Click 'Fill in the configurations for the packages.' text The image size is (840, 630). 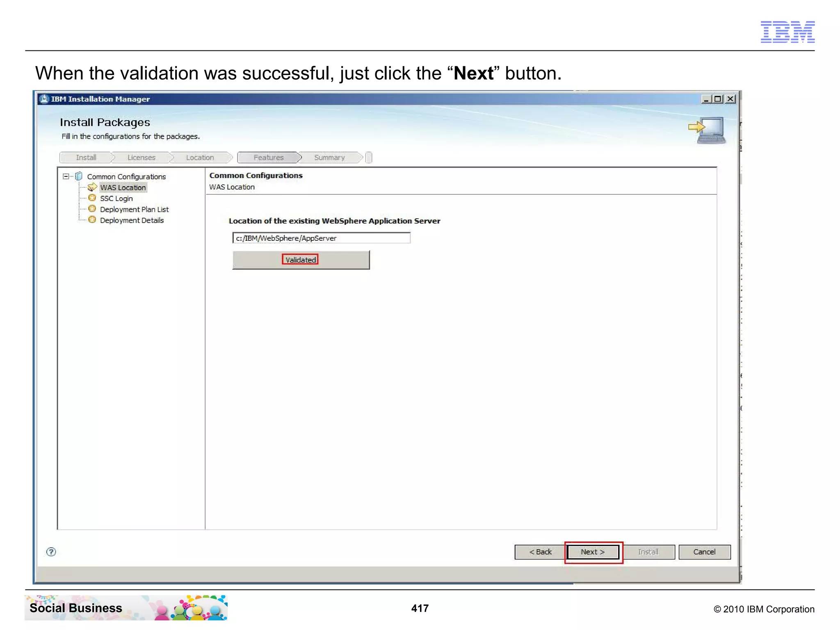pyautogui.click(x=131, y=136)
